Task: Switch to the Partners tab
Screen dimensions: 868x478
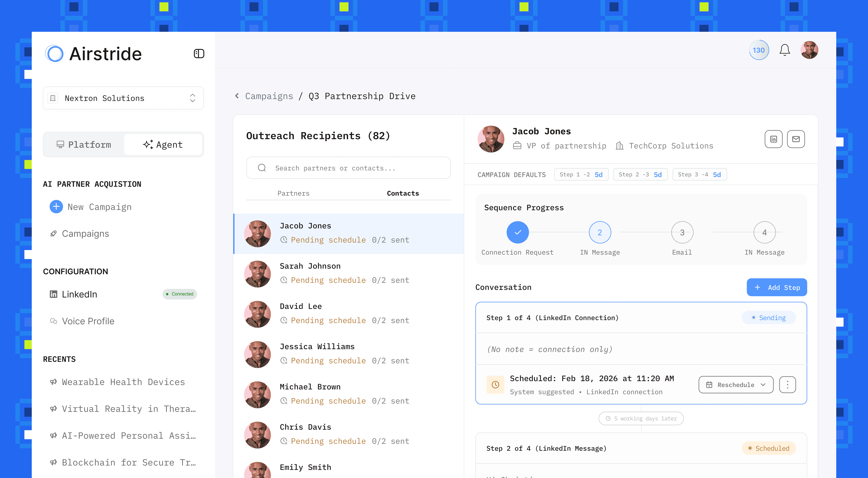Action: tap(293, 193)
